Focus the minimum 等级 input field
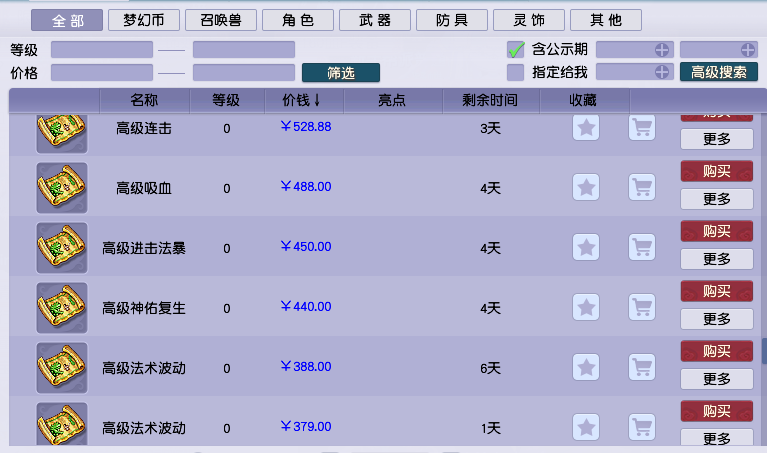The image size is (767, 453). pyautogui.click(x=102, y=49)
